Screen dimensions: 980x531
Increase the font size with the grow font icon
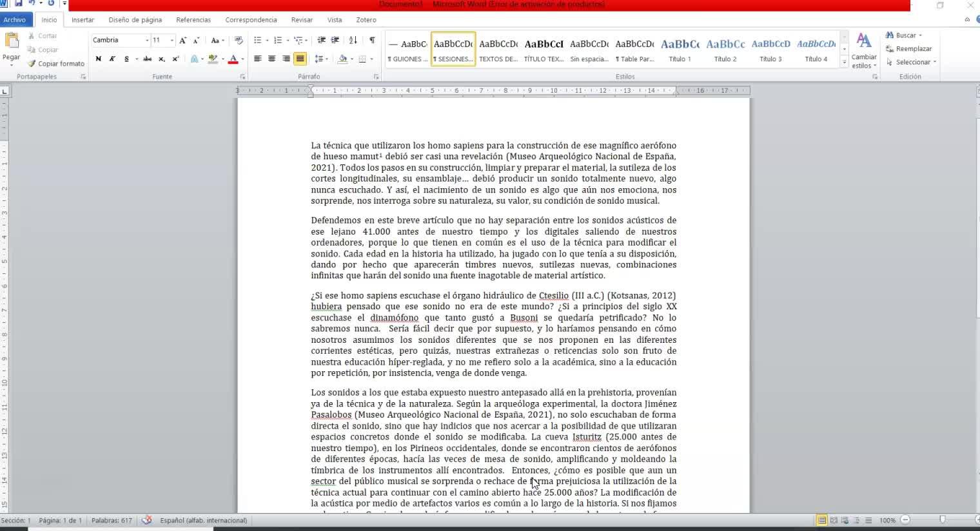[183, 41]
